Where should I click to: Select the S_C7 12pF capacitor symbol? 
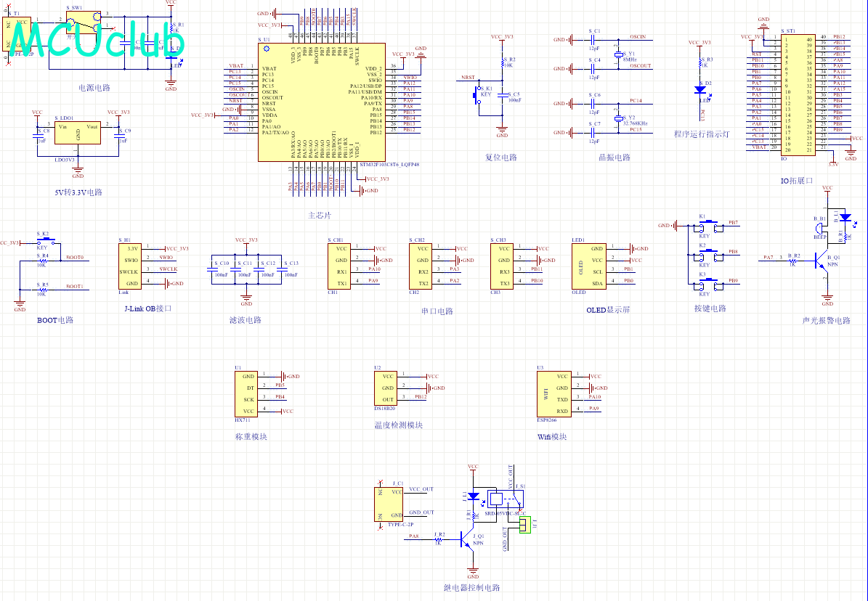coord(593,132)
